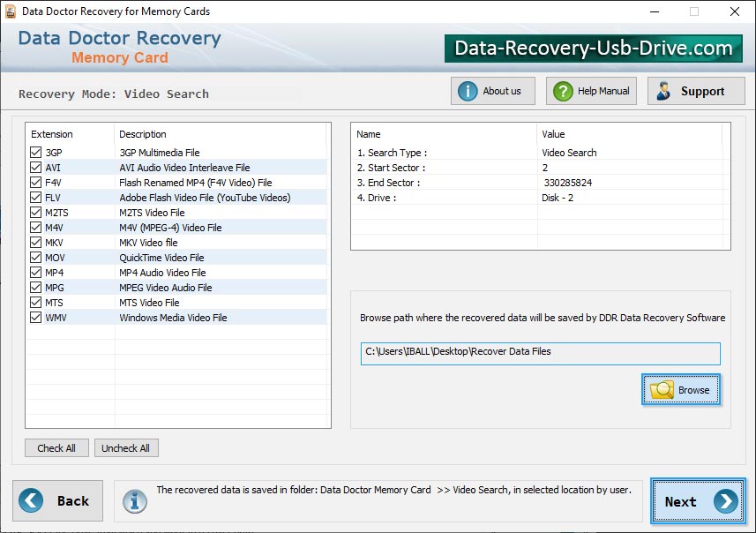Uncheck the AVI extension checkbox
This screenshot has width=756, height=533.
pos(35,168)
